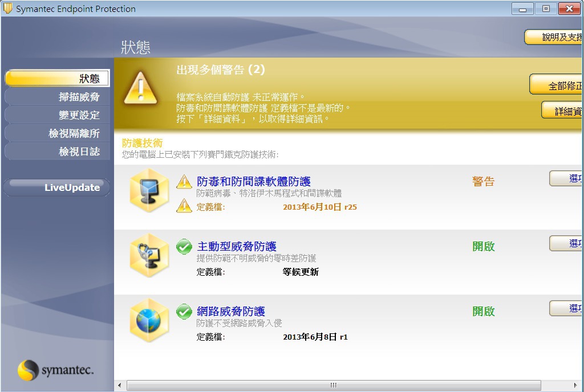Click the 出現多個警告 (2) heading
The height and width of the screenshot is (392, 584).
click(x=221, y=70)
